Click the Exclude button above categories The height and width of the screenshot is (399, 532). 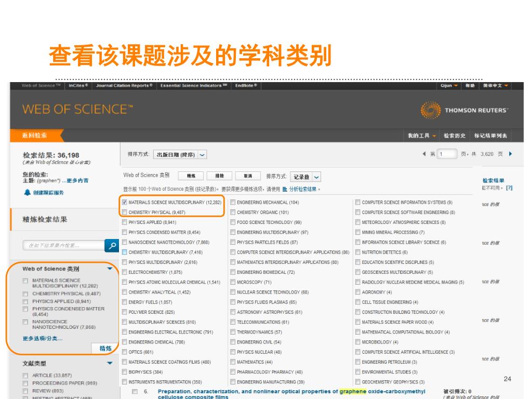220,176
